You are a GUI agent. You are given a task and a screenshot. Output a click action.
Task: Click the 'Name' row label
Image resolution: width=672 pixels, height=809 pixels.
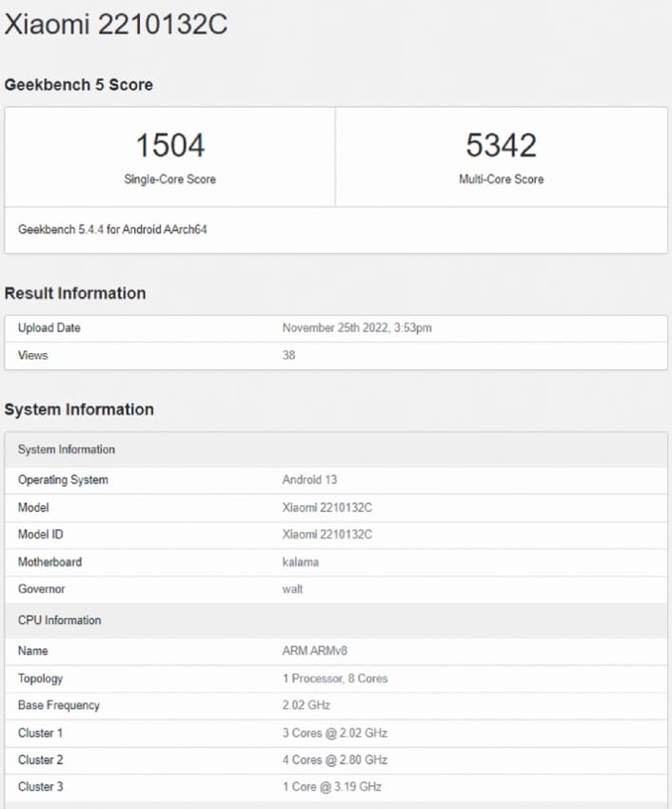tap(32, 651)
